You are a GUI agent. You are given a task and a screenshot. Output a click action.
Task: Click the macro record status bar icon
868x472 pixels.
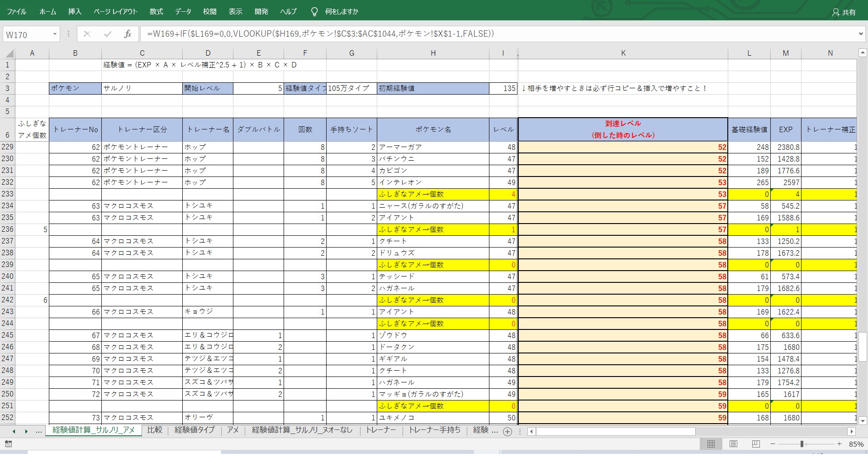[x=8, y=444]
